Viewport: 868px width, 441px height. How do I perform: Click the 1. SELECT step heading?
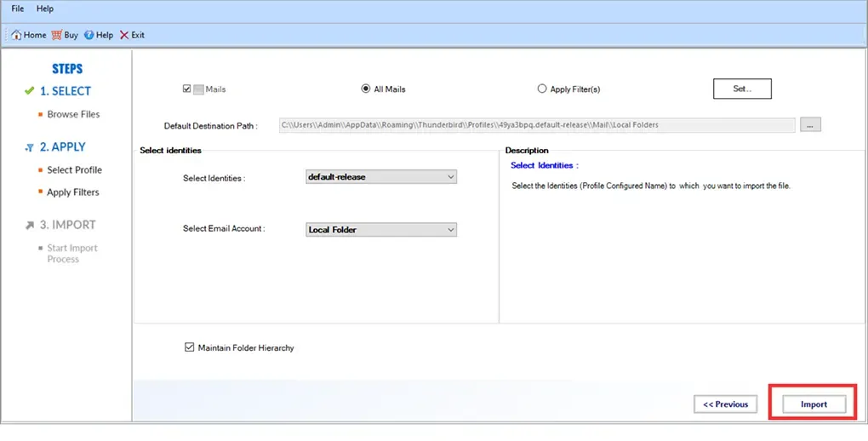pyautogui.click(x=66, y=91)
